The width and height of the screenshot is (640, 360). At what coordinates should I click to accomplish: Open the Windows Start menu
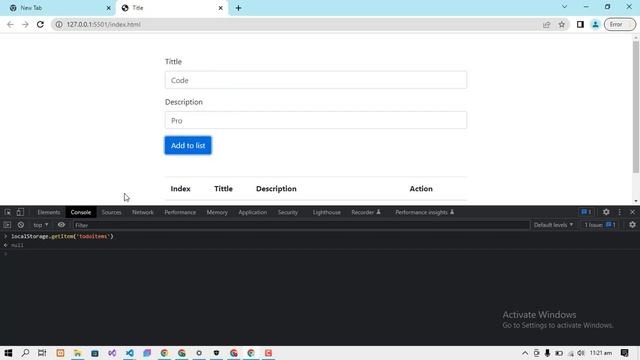point(8,353)
